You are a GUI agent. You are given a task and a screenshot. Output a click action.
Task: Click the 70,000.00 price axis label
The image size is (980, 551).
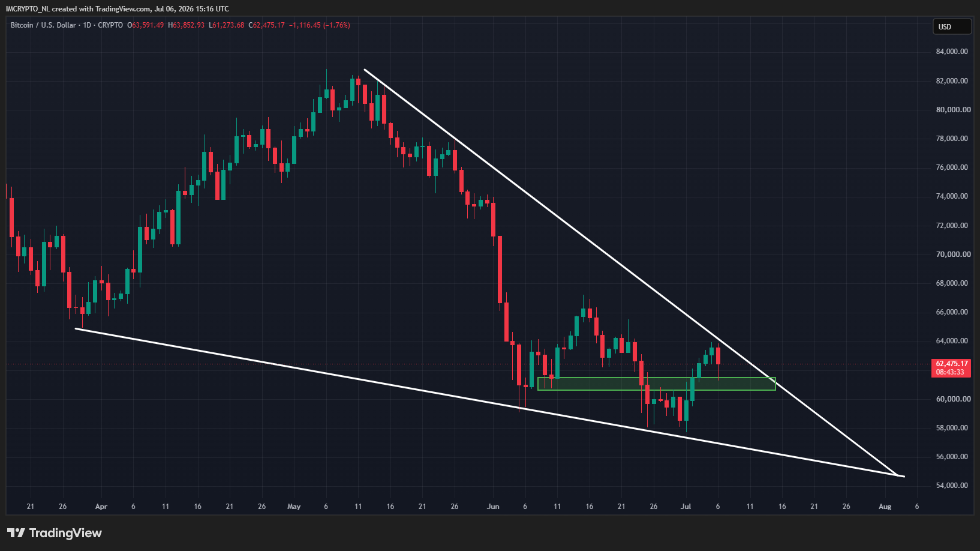(x=952, y=254)
